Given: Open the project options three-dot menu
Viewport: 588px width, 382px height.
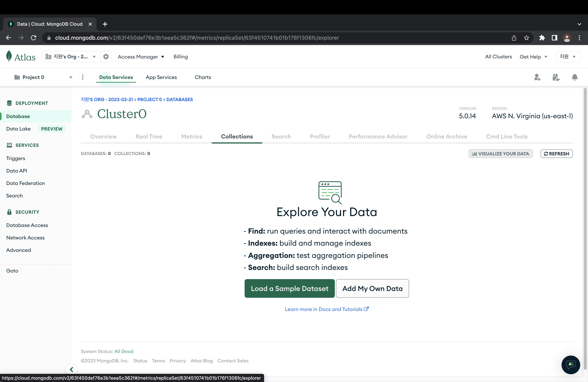Looking at the screenshot, I should click(x=83, y=77).
